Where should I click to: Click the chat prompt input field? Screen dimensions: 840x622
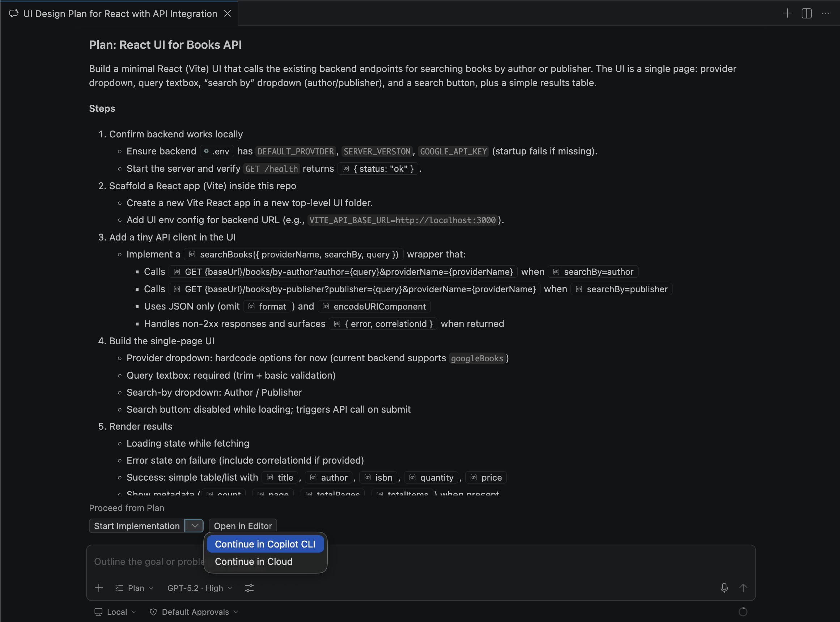pyautogui.click(x=420, y=561)
